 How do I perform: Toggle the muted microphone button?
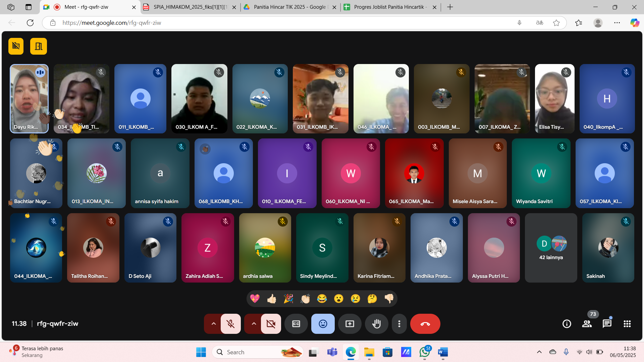click(x=230, y=324)
